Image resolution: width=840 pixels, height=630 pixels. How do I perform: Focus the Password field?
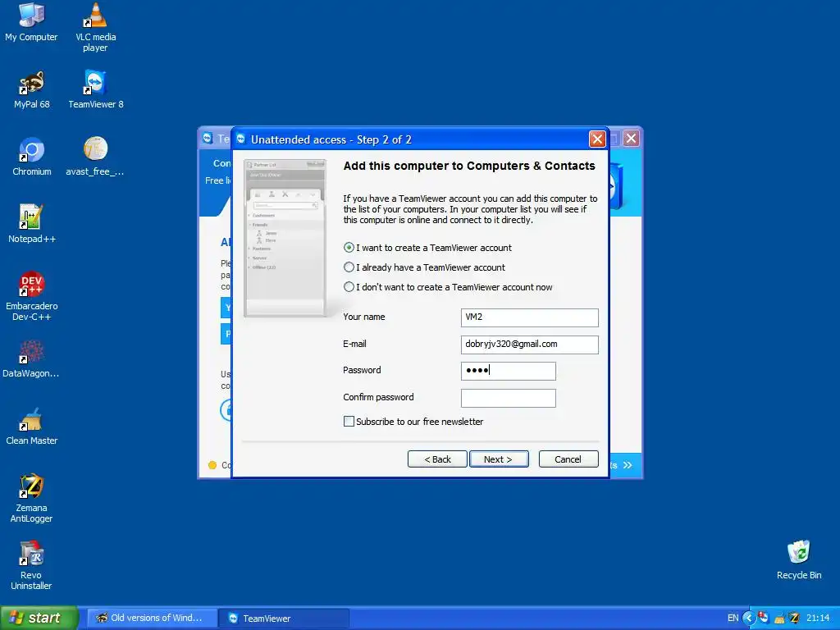click(508, 371)
